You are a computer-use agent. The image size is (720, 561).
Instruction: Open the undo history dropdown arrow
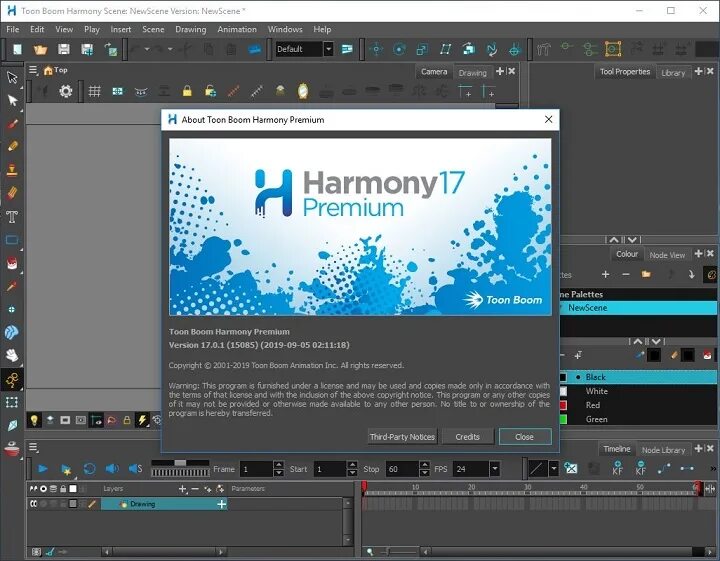point(147,49)
